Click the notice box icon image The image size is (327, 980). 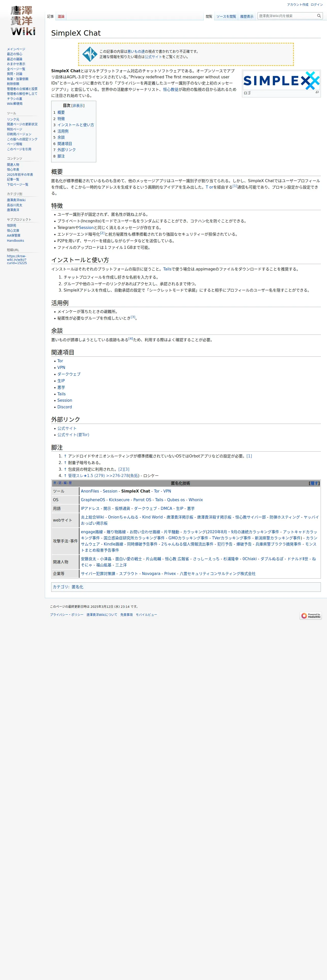click(90, 54)
